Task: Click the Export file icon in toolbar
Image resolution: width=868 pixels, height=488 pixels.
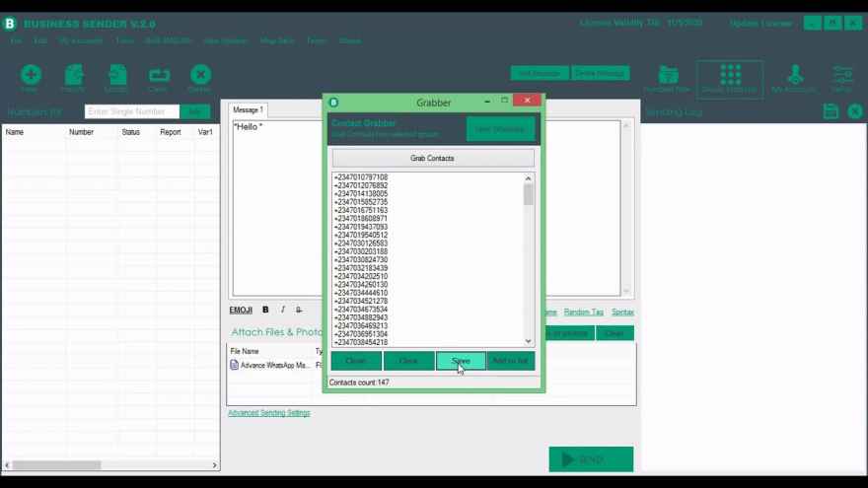Action: coord(116,75)
